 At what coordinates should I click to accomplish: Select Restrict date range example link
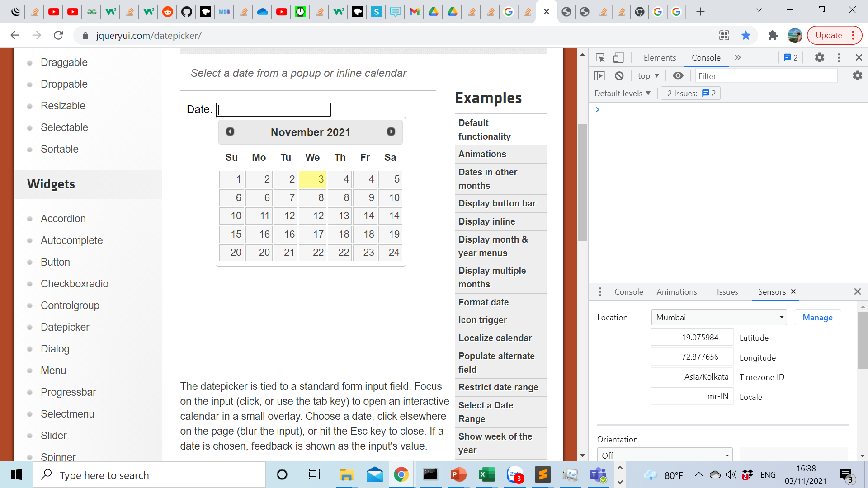[498, 387]
